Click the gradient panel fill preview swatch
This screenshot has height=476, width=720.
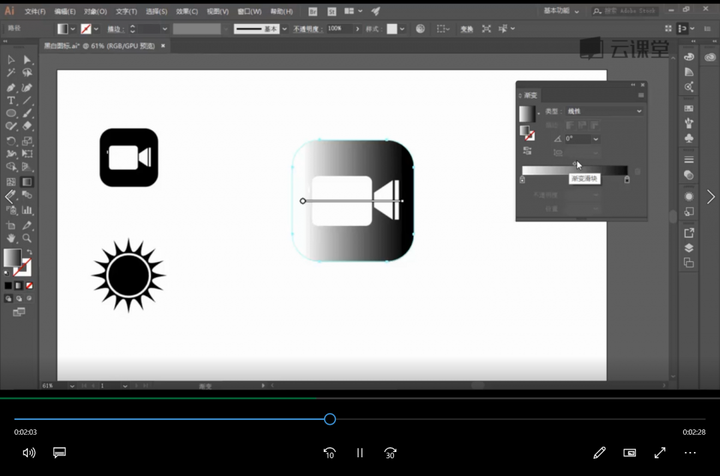coord(527,114)
